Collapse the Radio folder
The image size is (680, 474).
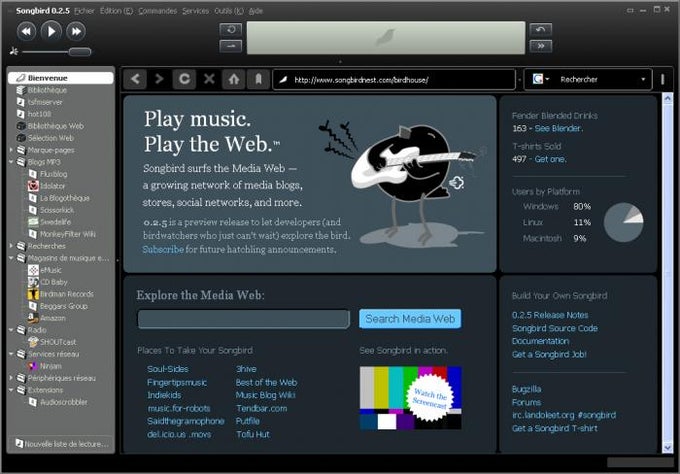11,330
